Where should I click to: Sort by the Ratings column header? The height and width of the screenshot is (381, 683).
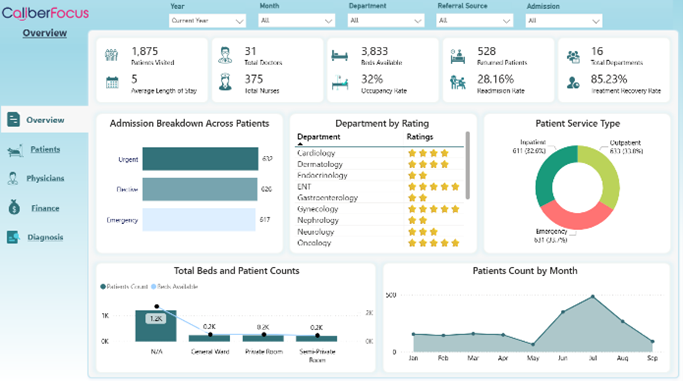420,137
